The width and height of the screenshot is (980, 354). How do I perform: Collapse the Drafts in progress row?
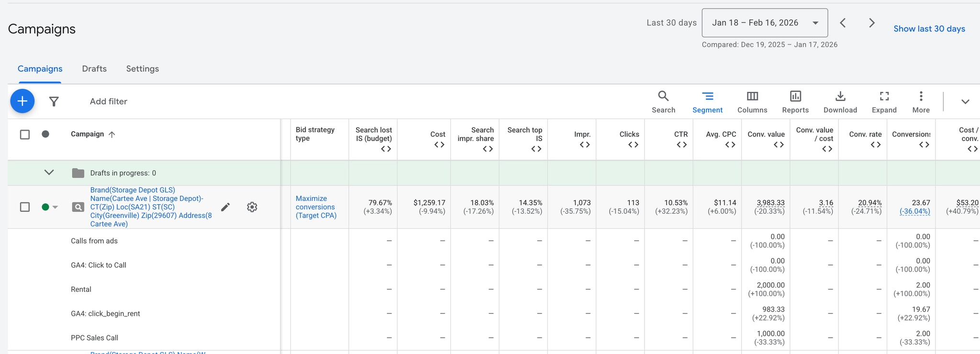click(49, 173)
